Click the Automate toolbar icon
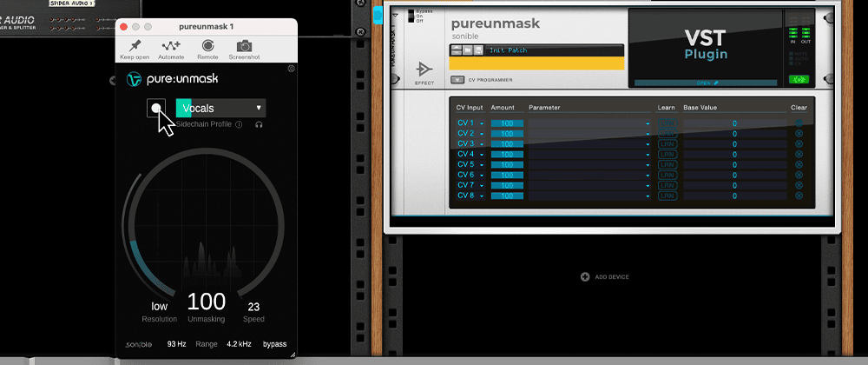Image resolution: width=868 pixels, height=365 pixels. pyautogui.click(x=171, y=46)
